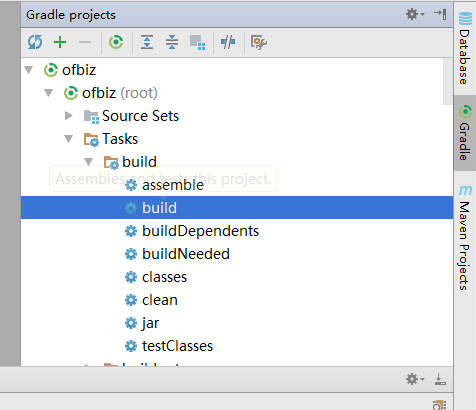Select the buildDependents task
The width and height of the screenshot is (476, 410).
coord(200,231)
